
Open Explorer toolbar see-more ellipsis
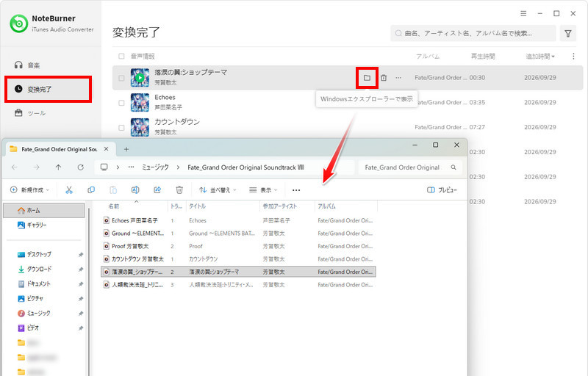[296, 190]
